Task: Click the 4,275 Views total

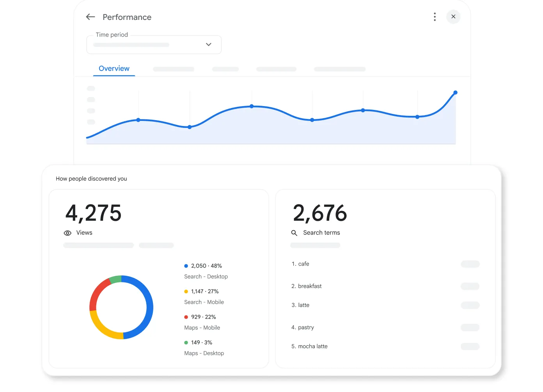Action: [x=94, y=213]
